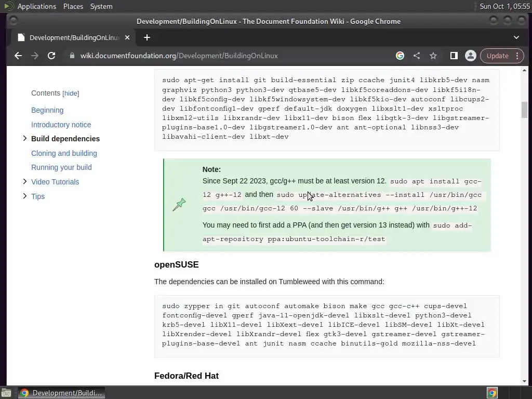Image resolution: width=532 pixels, height=399 pixels.
Task: Click the scrollbar up arrow
Action: click(525, 71)
